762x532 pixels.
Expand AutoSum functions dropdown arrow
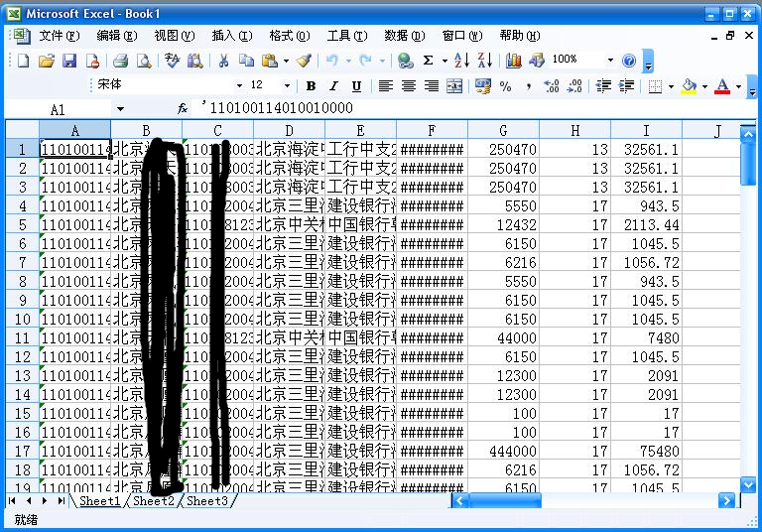(x=444, y=61)
